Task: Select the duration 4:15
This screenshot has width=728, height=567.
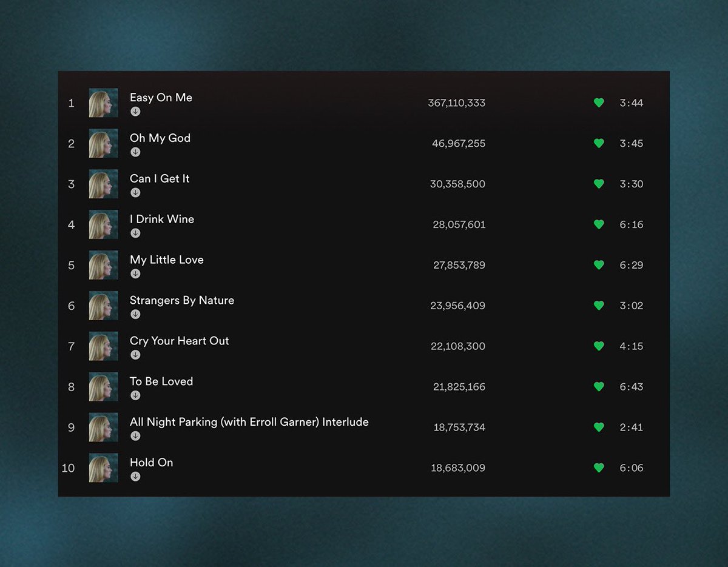Action: tap(632, 346)
